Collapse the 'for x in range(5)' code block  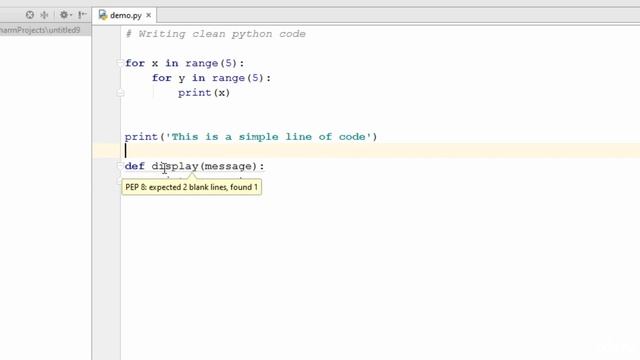click(120, 63)
